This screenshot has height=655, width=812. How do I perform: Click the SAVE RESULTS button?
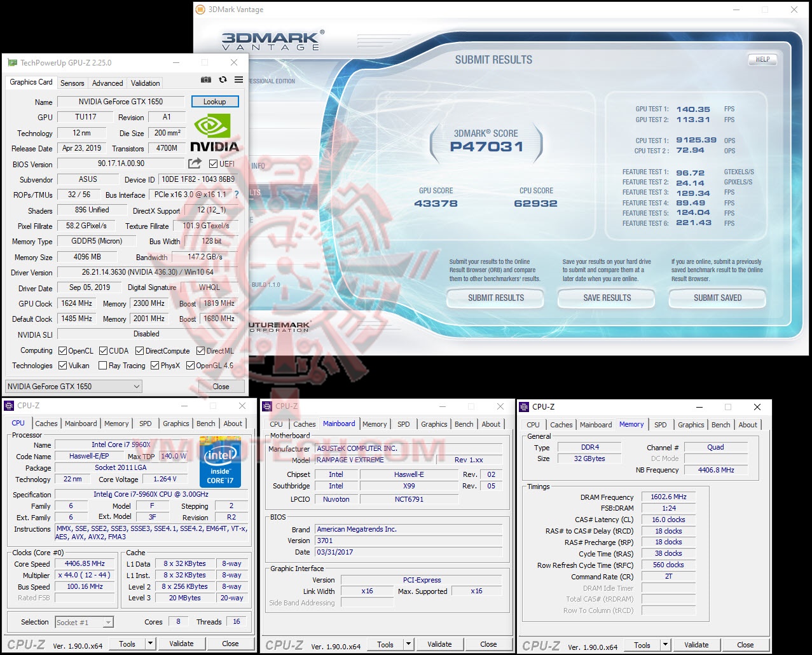[x=607, y=298]
